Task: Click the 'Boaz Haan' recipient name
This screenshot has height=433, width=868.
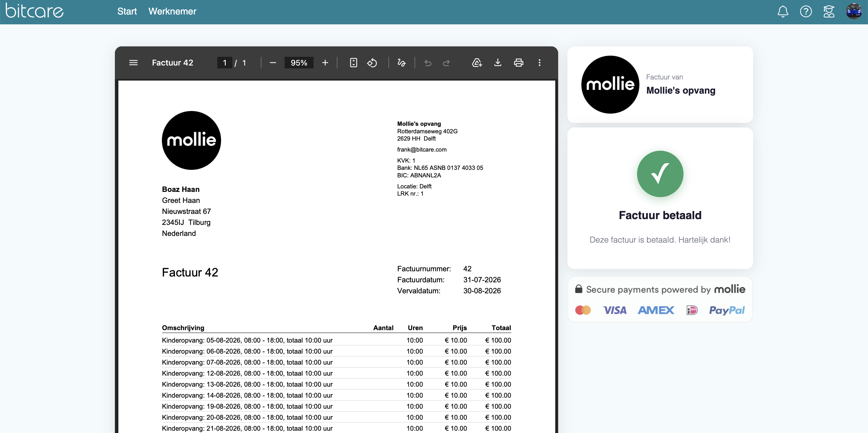Action: click(x=181, y=189)
